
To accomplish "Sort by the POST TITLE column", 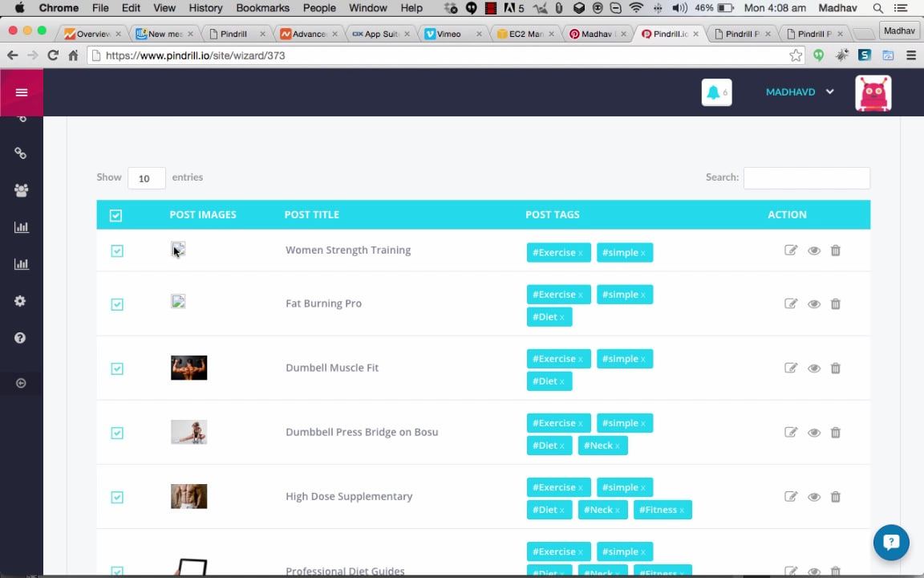I will coord(312,214).
